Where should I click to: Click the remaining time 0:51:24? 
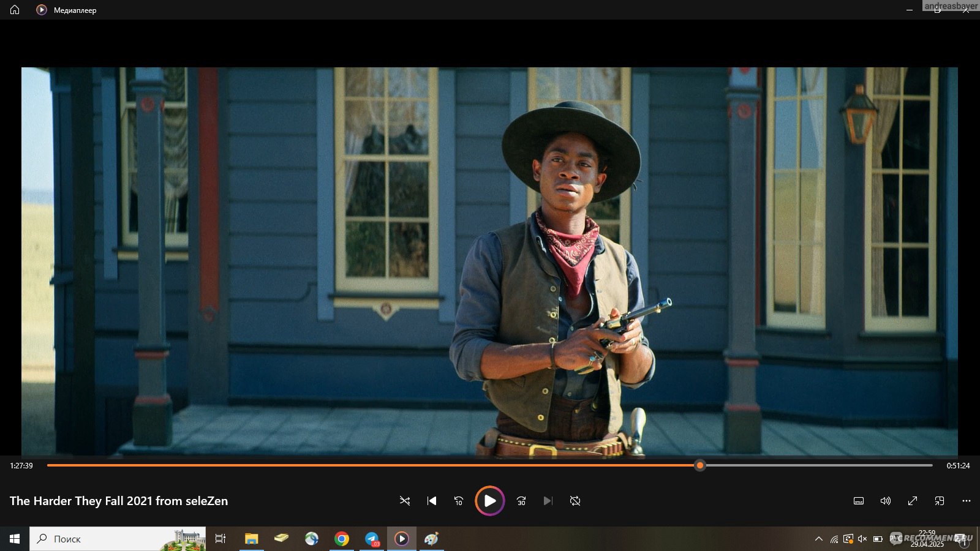pos(958,466)
